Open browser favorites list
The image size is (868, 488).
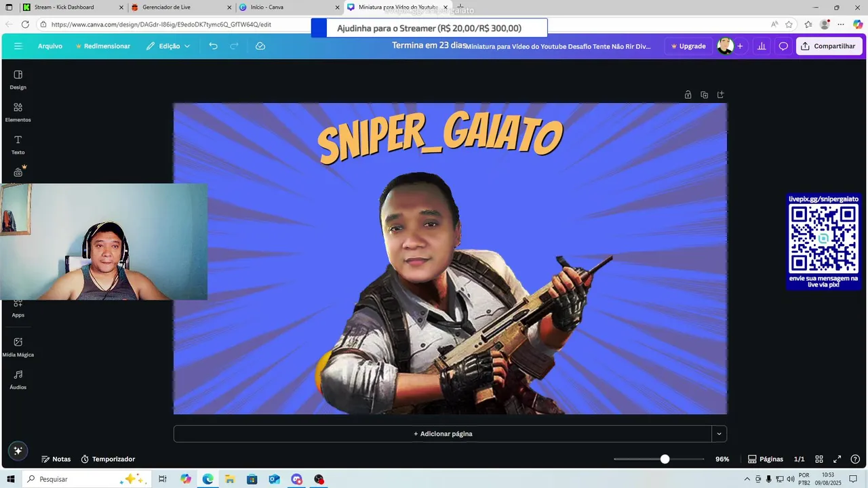pyautogui.click(x=808, y=24)
